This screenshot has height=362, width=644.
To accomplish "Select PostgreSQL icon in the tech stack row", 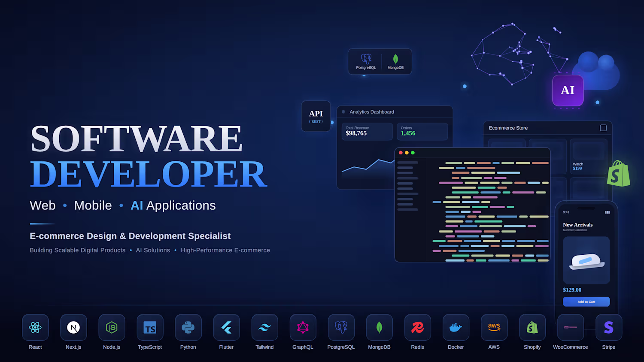I will coord(341,328).
